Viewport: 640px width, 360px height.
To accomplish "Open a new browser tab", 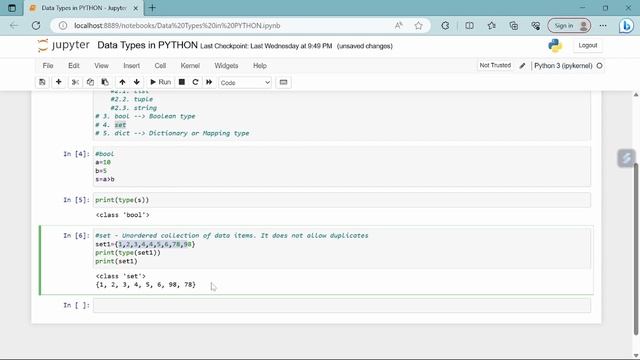I will pos(152,8).
